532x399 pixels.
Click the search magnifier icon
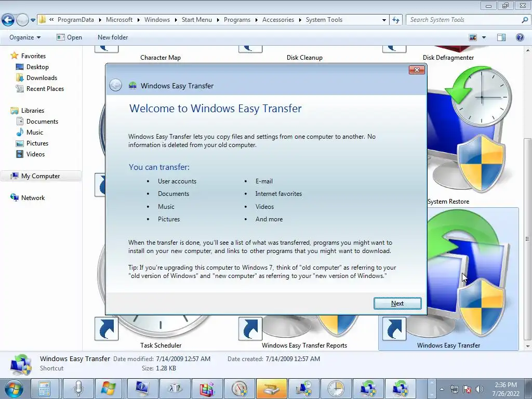(x=525, y=20)
